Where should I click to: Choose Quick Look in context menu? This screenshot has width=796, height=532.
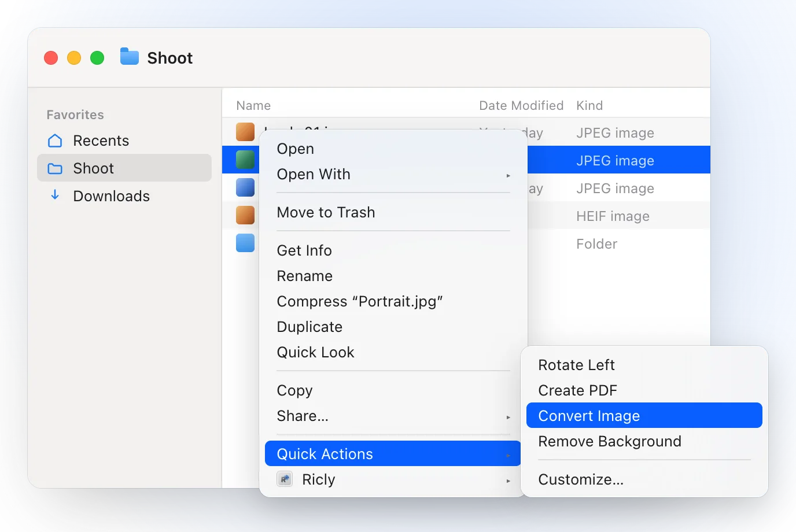(393, 352)
